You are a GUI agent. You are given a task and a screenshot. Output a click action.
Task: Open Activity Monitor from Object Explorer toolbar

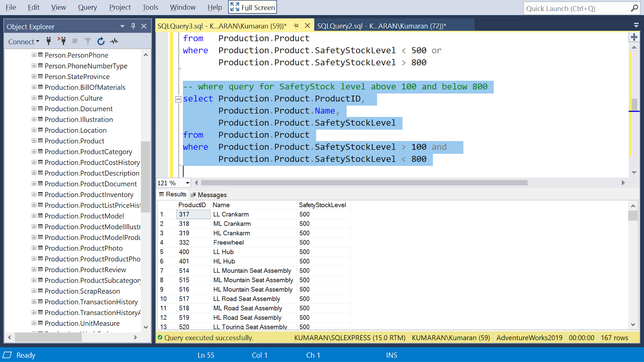coord(114,41)
